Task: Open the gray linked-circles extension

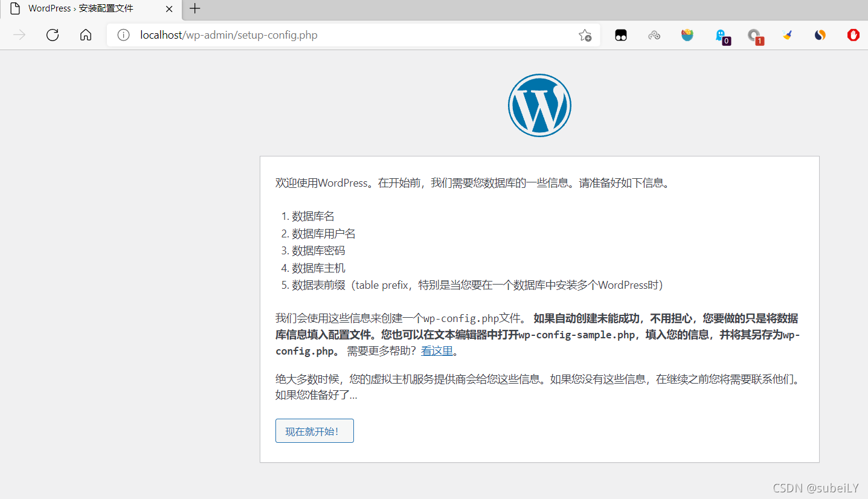Action: [x=654, y=35]
